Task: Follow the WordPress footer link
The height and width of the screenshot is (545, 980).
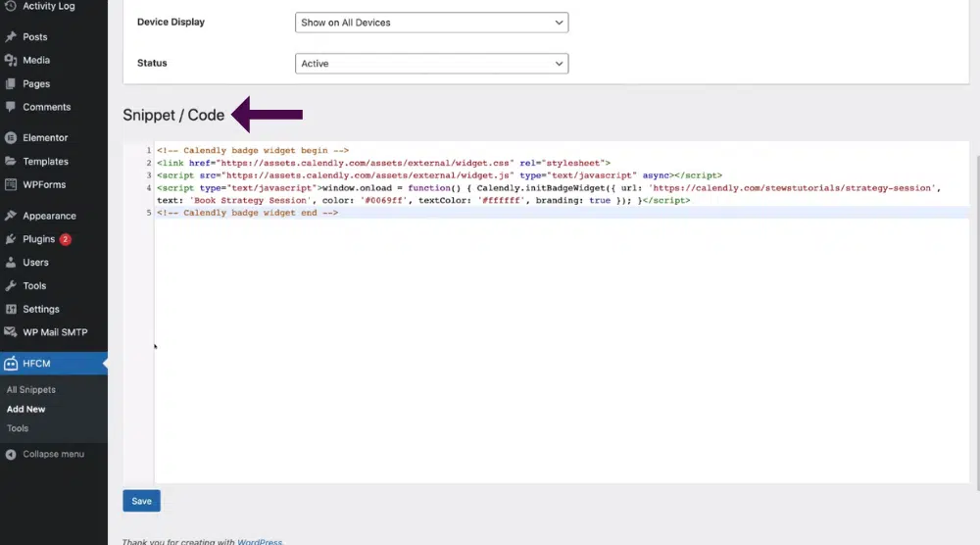Action: tap(260, 541)
